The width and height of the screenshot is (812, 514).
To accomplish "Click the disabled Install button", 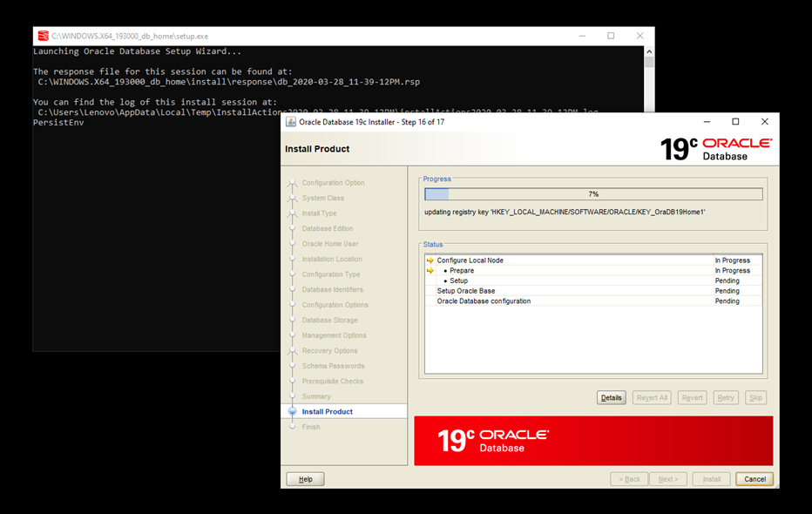I will click(x=712, y=479).
